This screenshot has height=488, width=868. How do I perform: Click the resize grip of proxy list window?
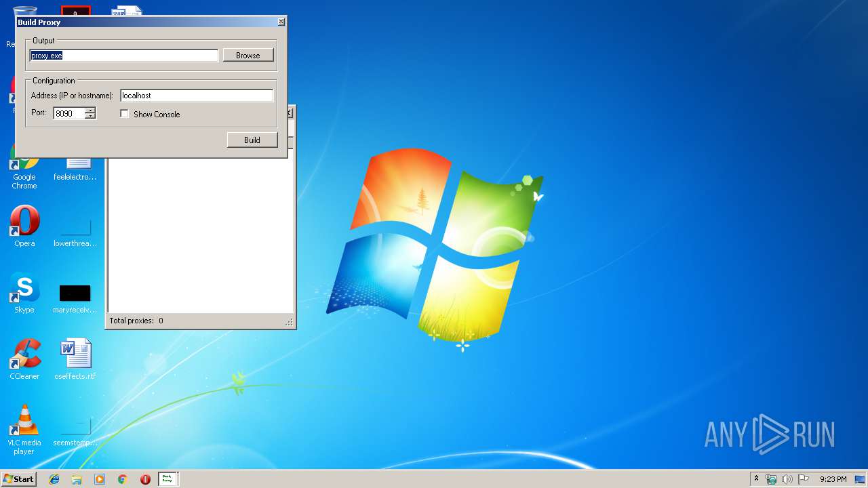point(290,323)
